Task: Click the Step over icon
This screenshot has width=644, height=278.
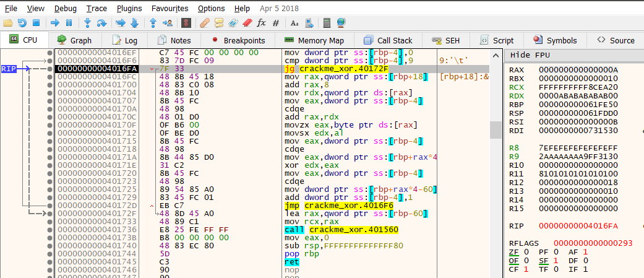Action: pos(103,23)
